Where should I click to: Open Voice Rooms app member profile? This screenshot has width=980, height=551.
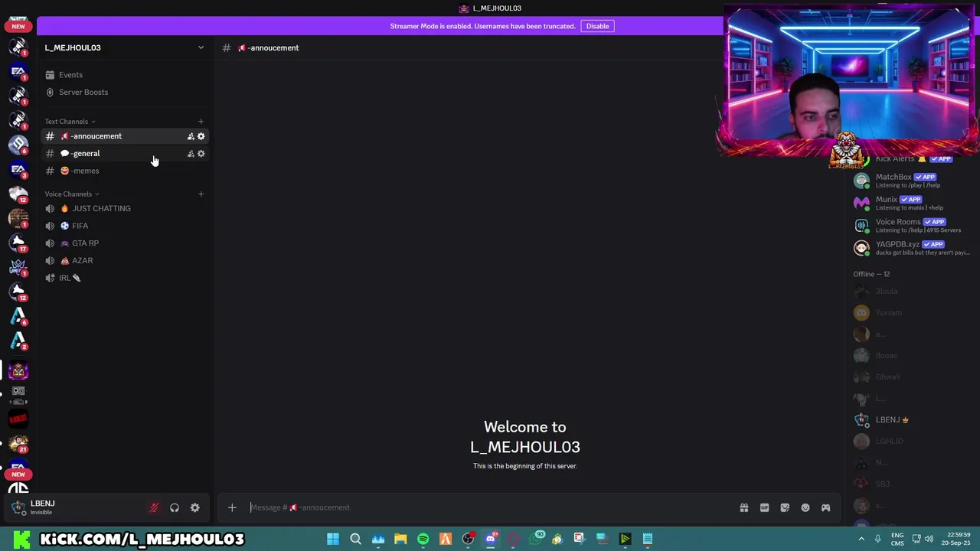911,225
